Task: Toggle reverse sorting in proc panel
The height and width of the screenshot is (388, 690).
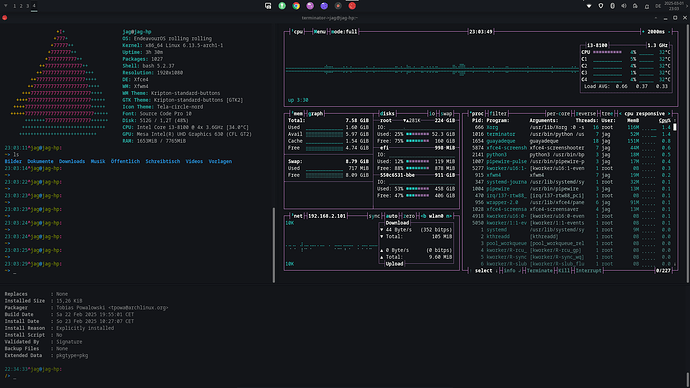Action: [586, 113]
